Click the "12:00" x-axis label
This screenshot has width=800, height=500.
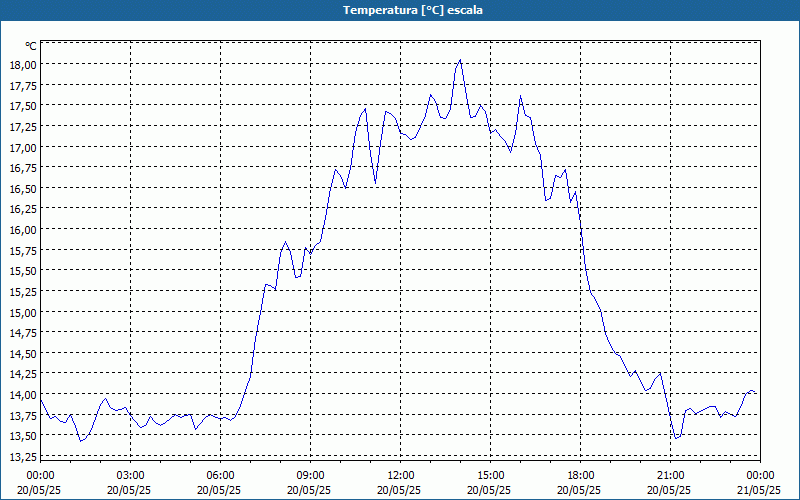401,476
